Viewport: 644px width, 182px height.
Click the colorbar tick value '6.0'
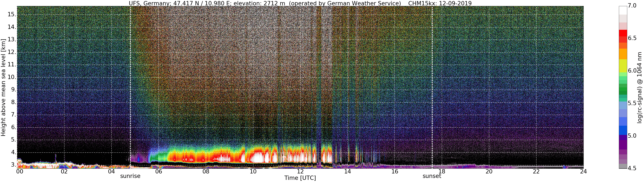(632, 71)
